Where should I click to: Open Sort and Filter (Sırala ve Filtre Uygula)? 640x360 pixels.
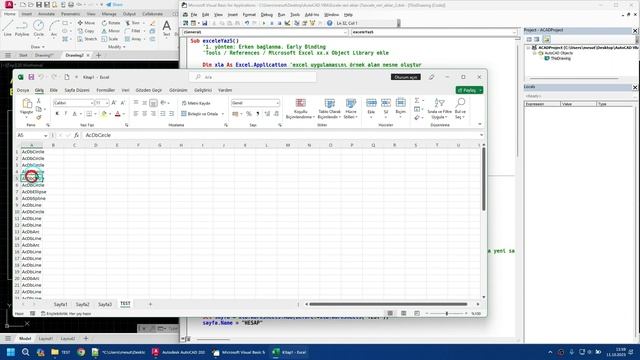(439, 109)
